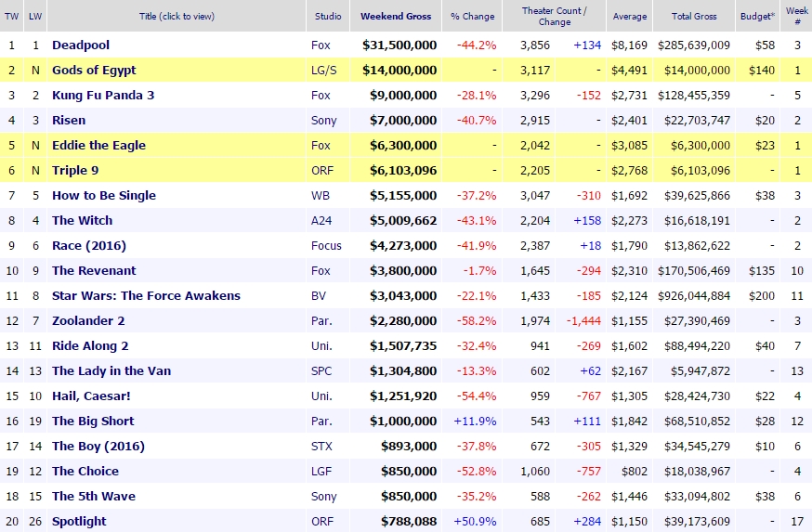
Task: Click the +50.9% change for Spotlight
Action: coord(475,521)
